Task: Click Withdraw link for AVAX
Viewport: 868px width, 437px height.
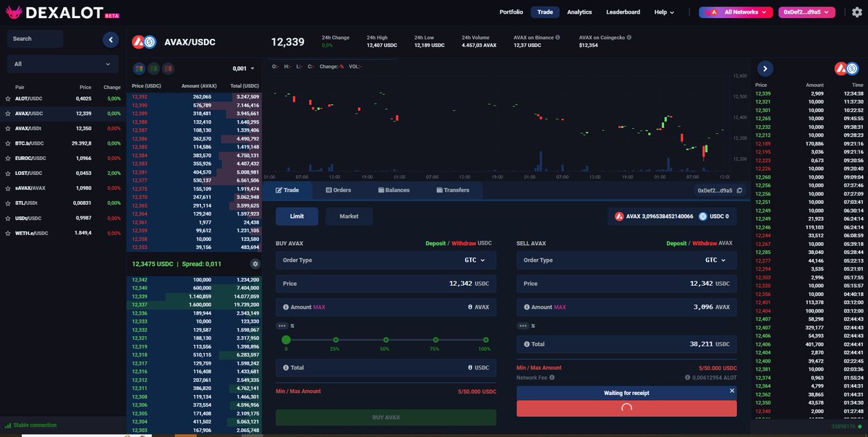Action: pyautogui.click(x=705, y=244)
